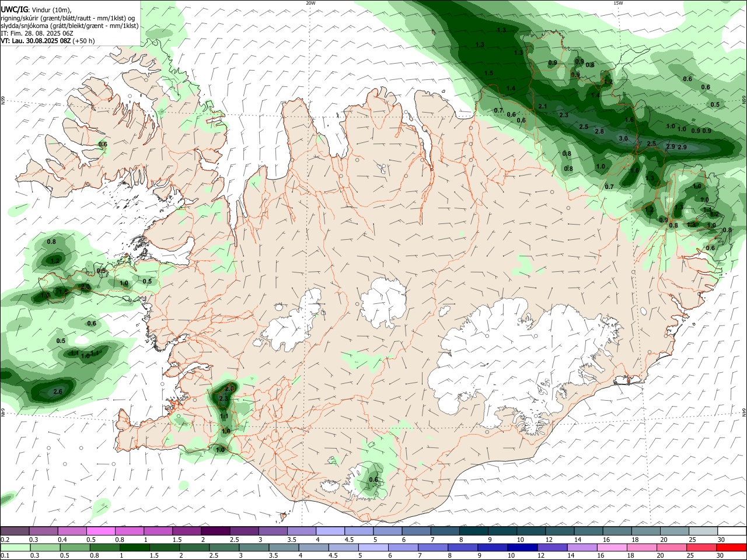747x560 pixels.
Task: Click the darkest green 1–1.5 rain legend swatch
Action: [135, 548]
